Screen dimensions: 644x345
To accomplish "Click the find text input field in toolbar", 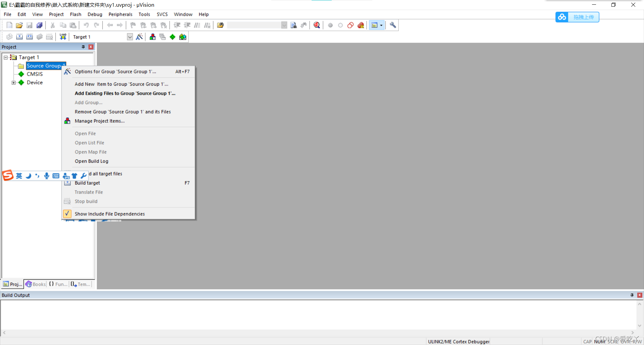I will pos(254,25).
